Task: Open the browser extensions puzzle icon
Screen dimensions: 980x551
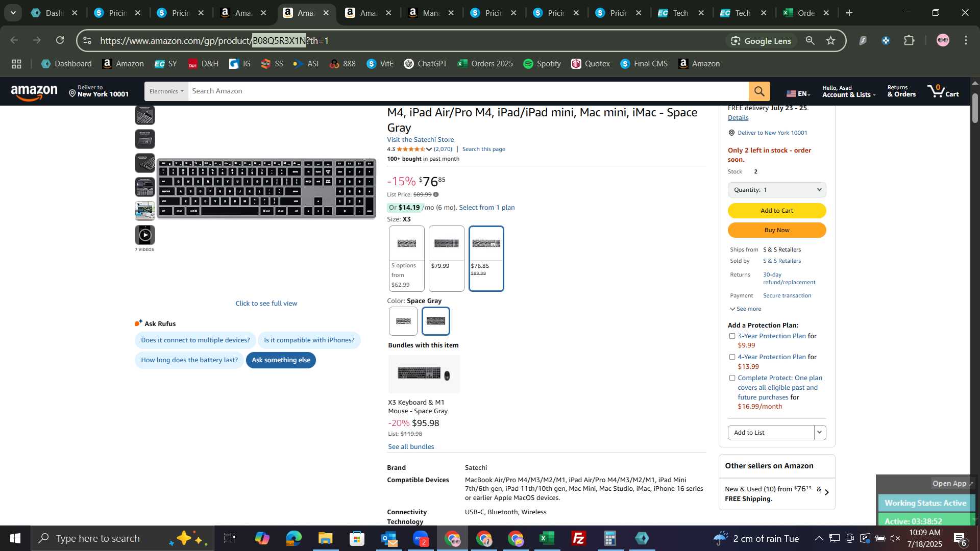Action: coord(909,41)
